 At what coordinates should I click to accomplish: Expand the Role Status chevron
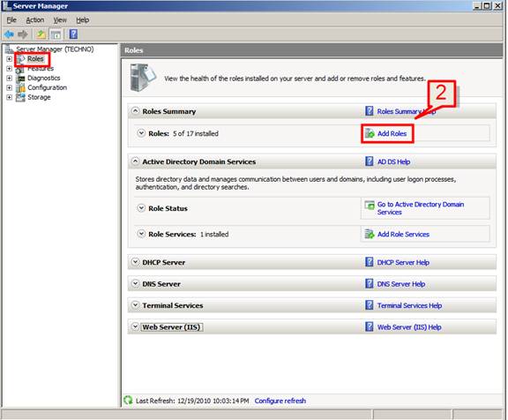[x=141, y=207]
